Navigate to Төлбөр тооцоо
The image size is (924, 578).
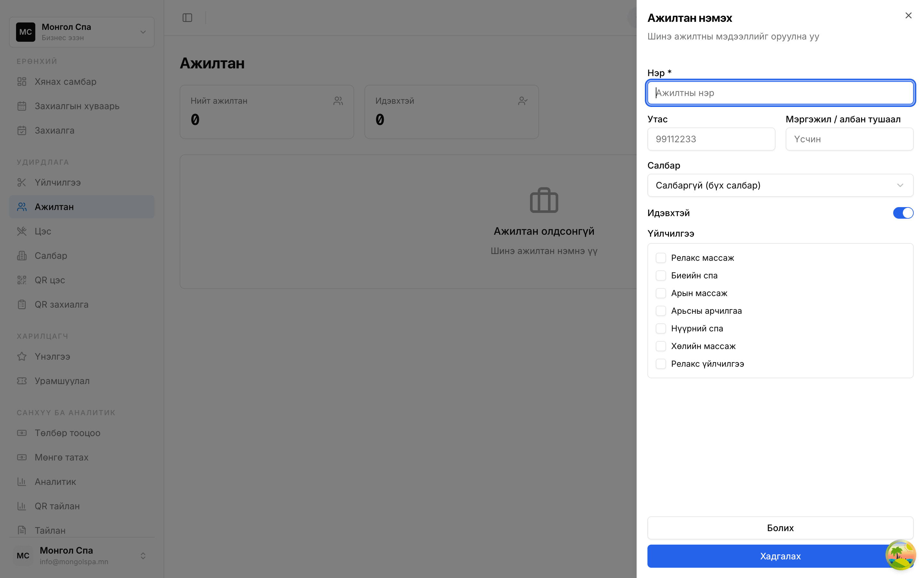pos(82,433)
